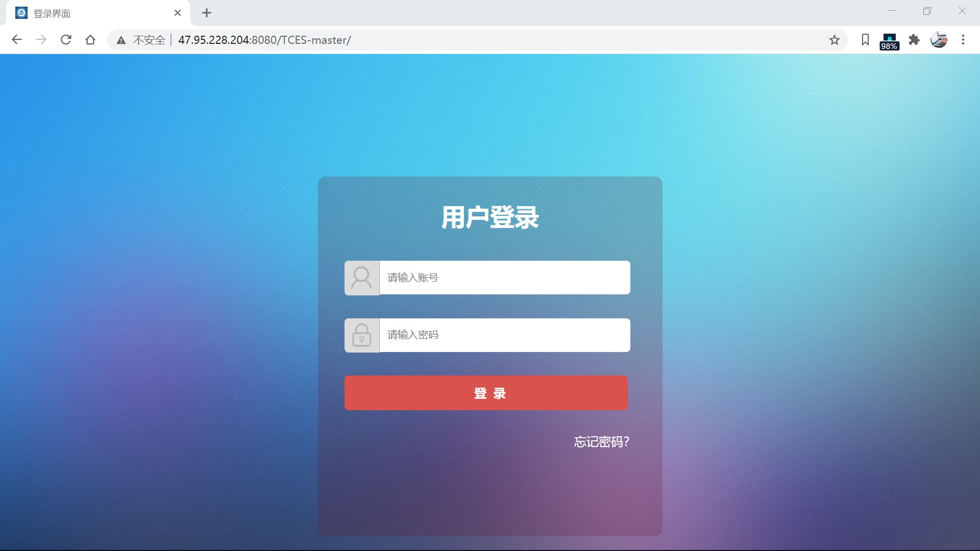
Task: Reload the current page
Action: pyautogui.click(x=66, y=40)
